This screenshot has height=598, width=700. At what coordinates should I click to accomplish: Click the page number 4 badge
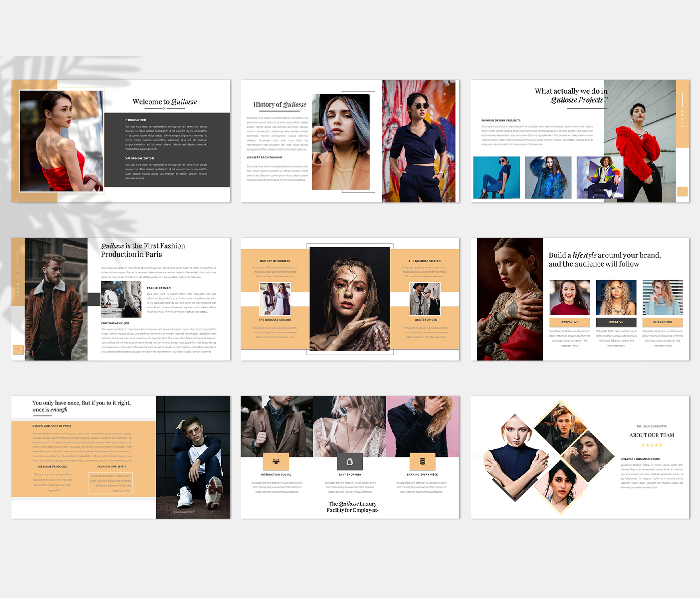click(x=682, y=191)
